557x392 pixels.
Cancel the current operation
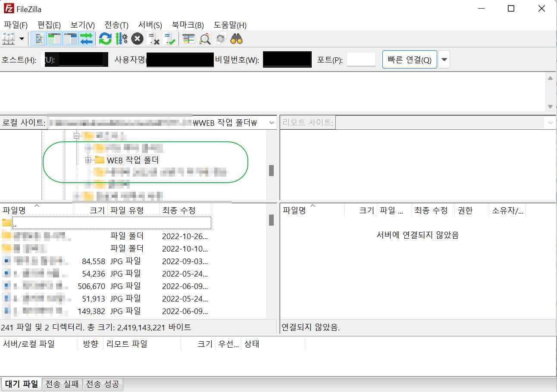coord(137,39)
